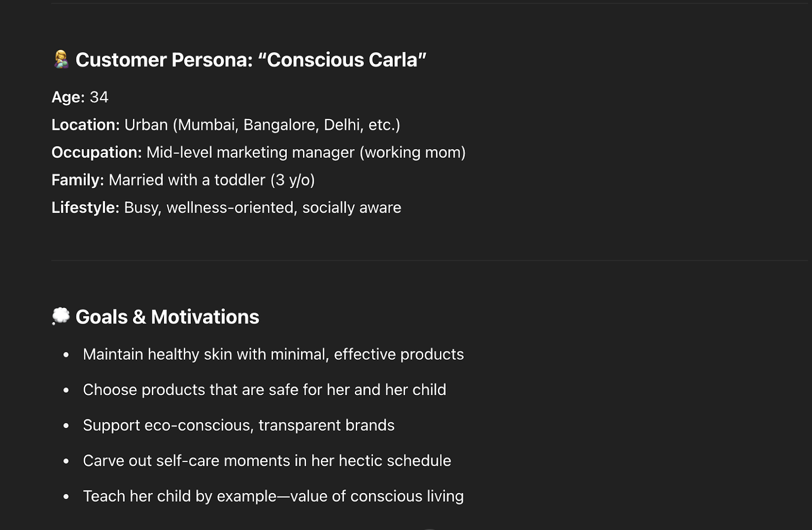Click the Lifestyle line about wellness-oriented
Screen dimensions: 812x530
click(x=226, y=207)
